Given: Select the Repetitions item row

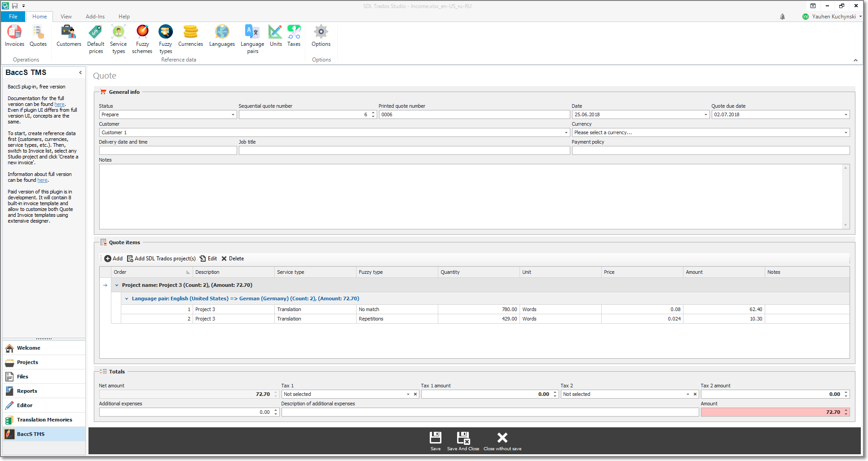Looking at the screenshot, I should 485,319.
